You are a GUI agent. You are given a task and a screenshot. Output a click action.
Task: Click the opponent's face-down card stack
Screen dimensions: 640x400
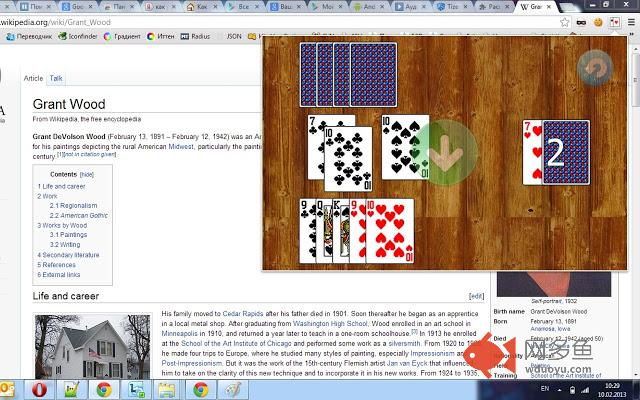[348, 75]
